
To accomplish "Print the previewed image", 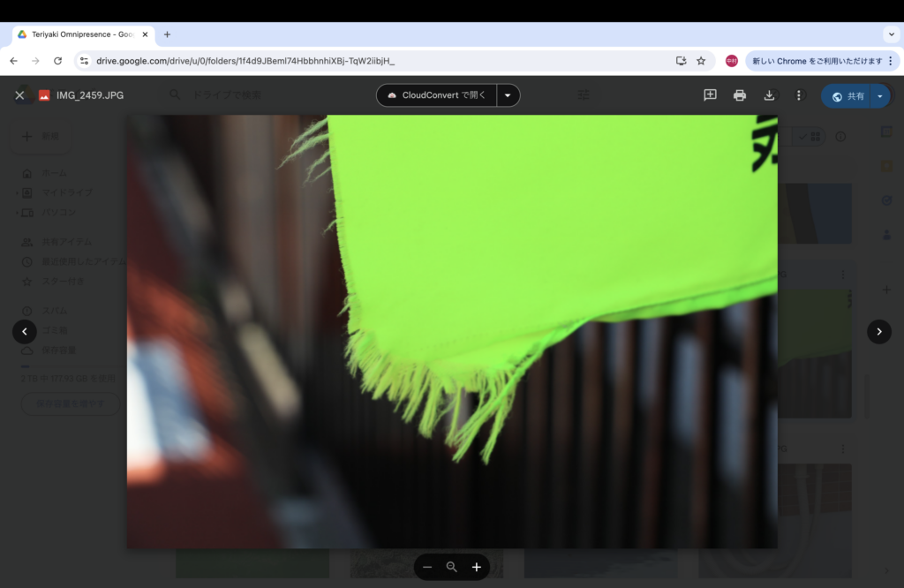I will coord(740,95).
